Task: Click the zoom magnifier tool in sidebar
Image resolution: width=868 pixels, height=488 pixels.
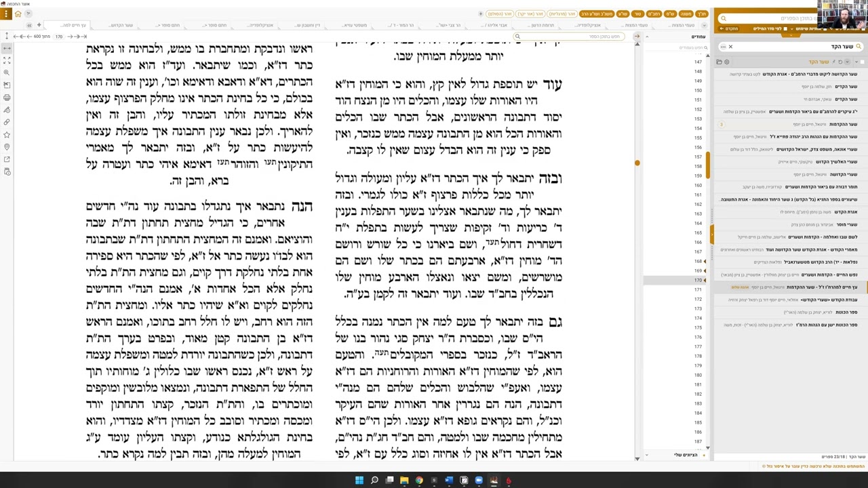Action: 7,73
